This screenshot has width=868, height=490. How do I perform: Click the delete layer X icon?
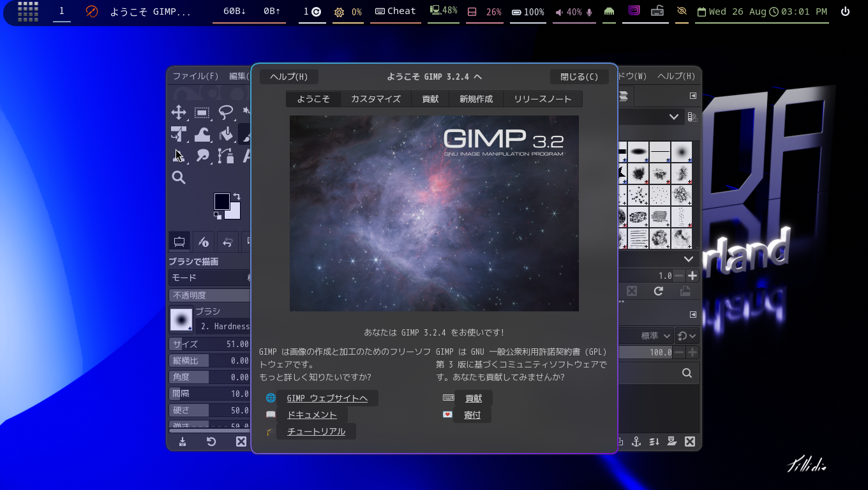click(x=690, y=442)
